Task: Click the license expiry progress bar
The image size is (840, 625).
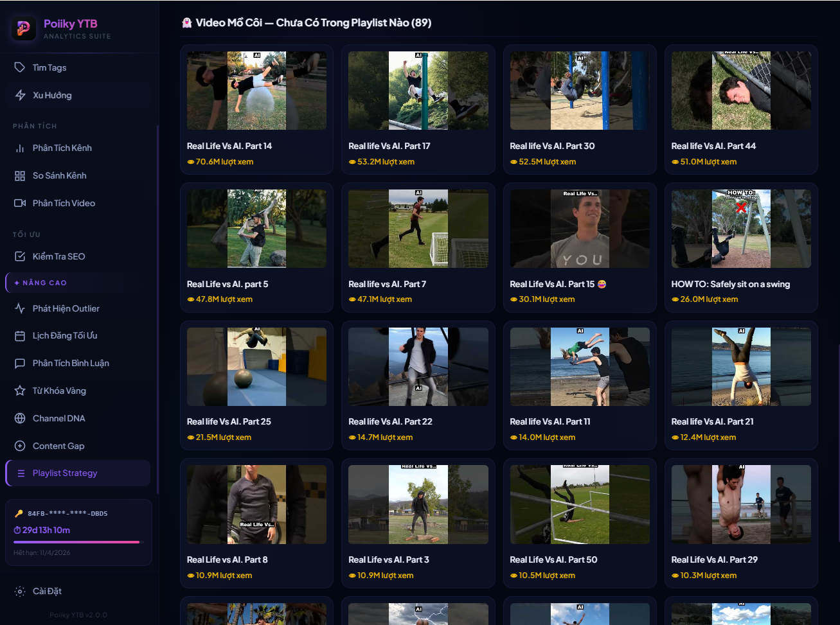Action: tap(76, 542)
